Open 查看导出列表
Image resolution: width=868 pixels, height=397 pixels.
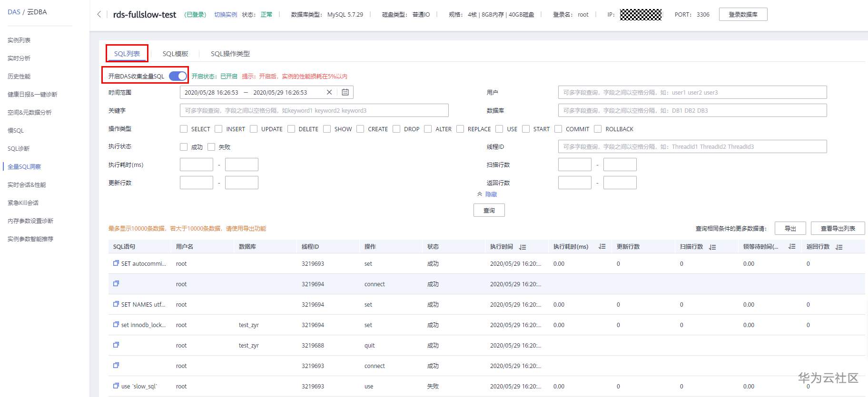tap(838, 229)
